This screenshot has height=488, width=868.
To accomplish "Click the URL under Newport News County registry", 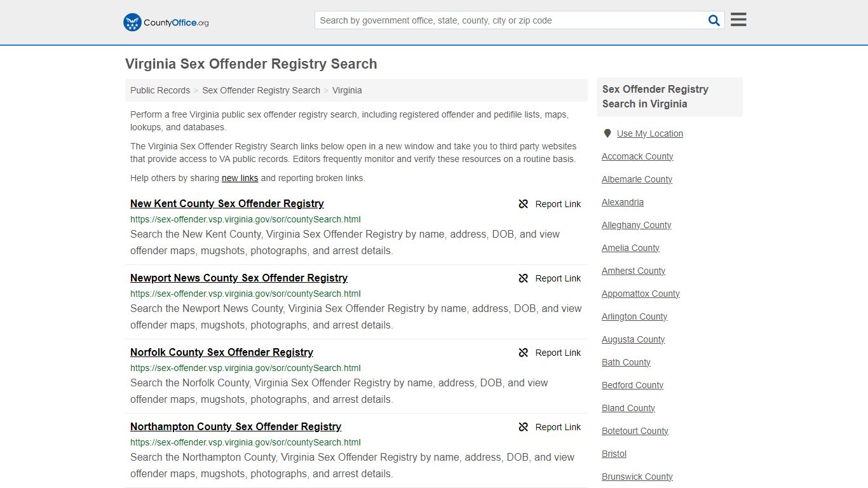I will click(245, 294).
